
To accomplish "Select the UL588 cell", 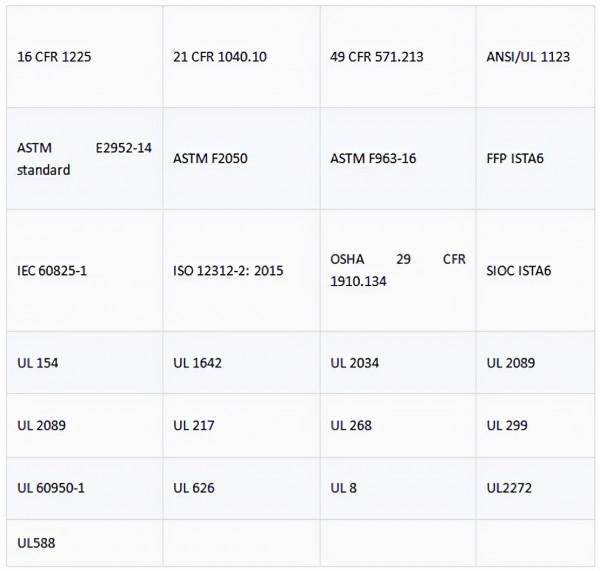I will click(x=36, y=541).
